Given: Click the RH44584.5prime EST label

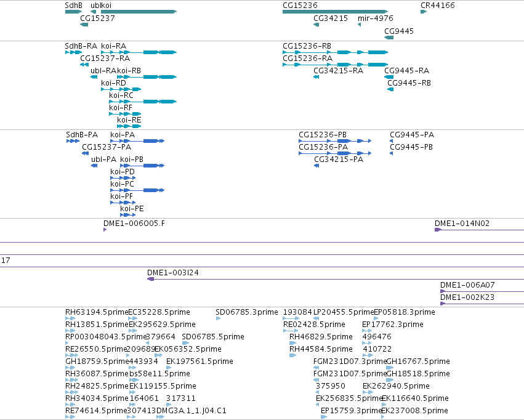Looking at the screenshot, I should point(321,349).
